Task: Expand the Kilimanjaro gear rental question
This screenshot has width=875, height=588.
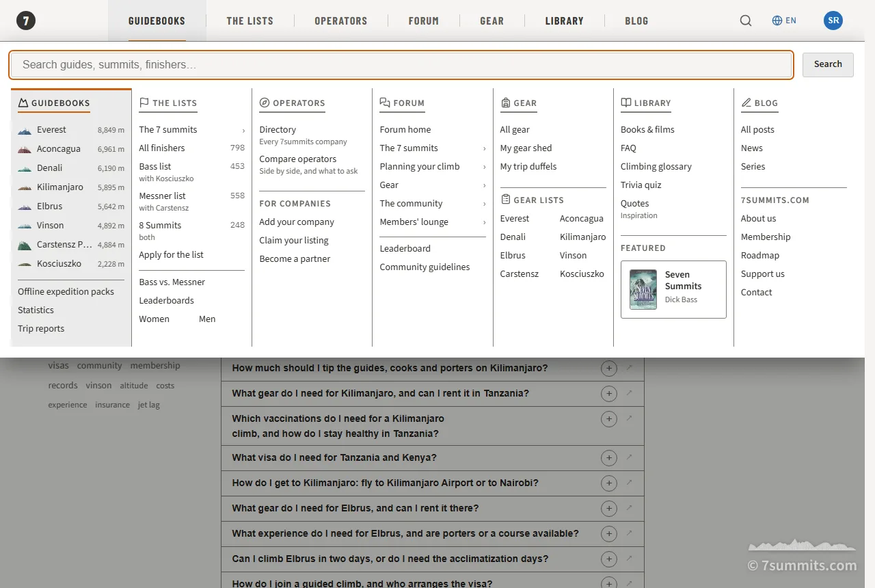Action: (608, 394)
